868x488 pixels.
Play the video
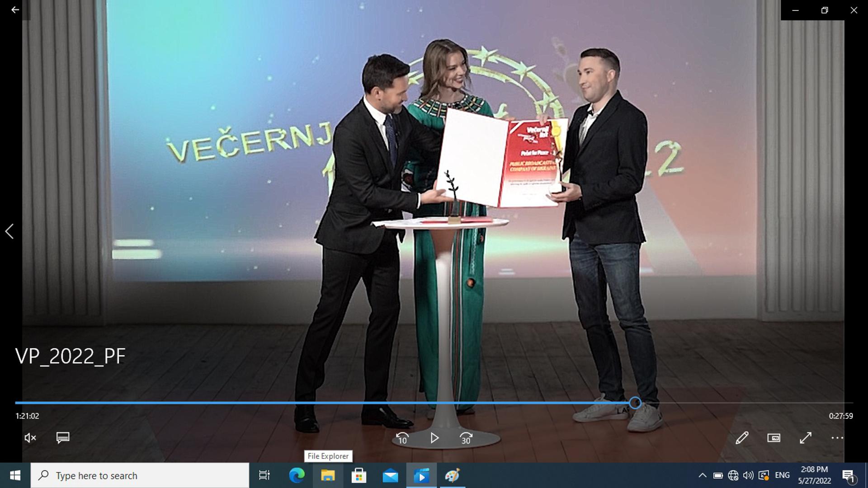pos(434,438)
